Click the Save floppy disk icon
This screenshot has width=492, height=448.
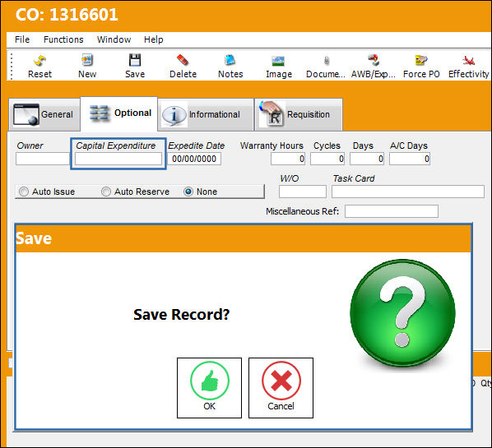[135, 60]
